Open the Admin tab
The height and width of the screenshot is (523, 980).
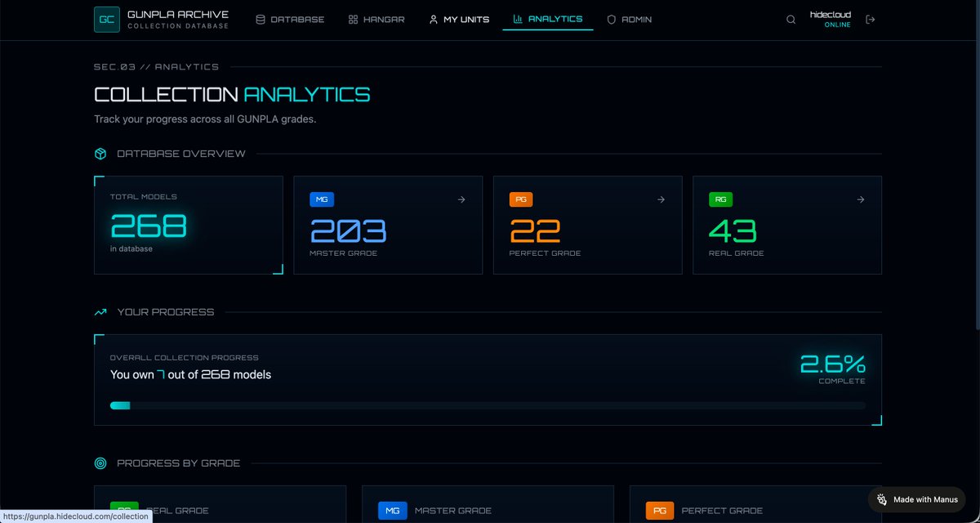pos(629,20)
